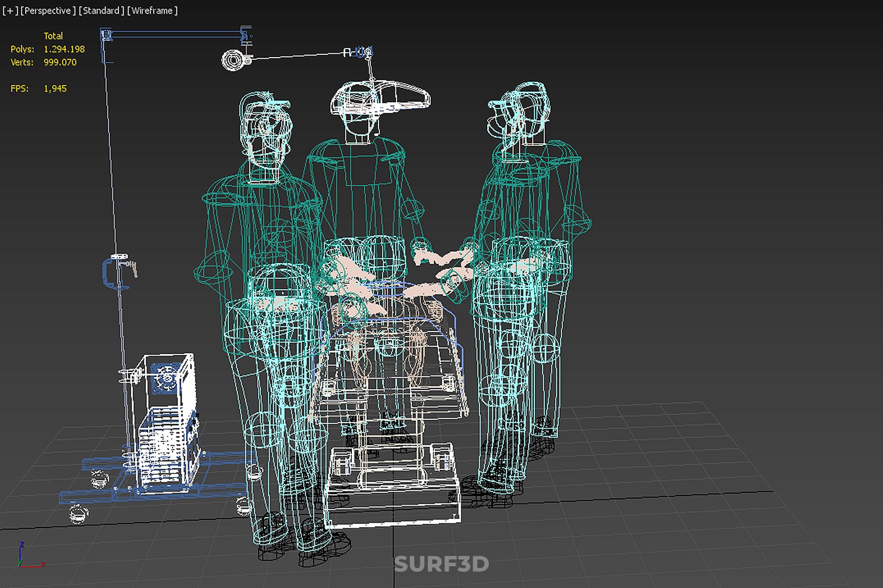This screenshot has height=588, width=883.
Task: Open the [+] viewport general menu
Action: click(x=10, y=10)
